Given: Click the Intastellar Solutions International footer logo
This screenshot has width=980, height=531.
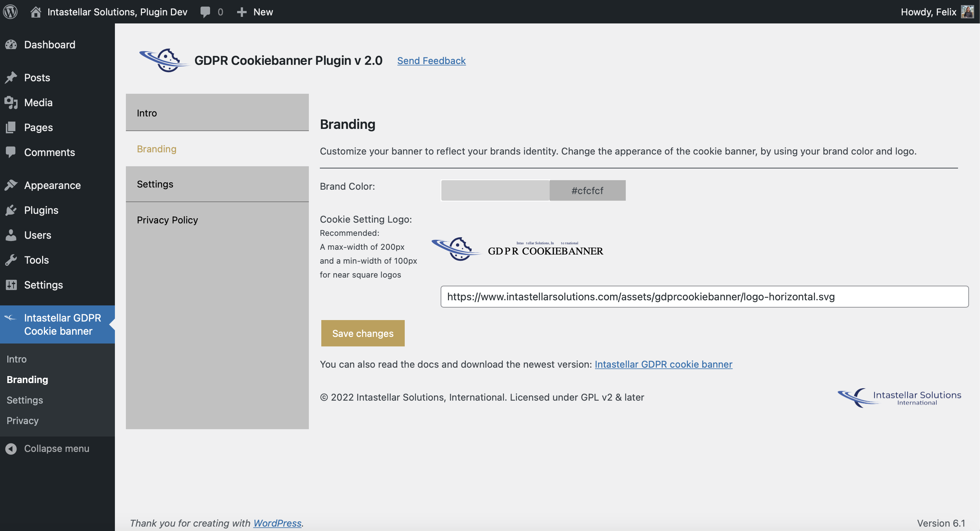Looking at the screenshot, I should 899,398.
